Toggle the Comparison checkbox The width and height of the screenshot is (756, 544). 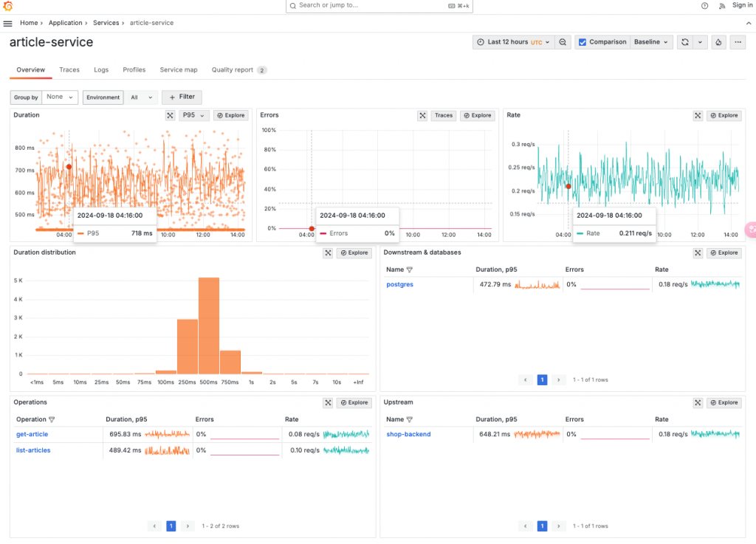pos(583,42)
